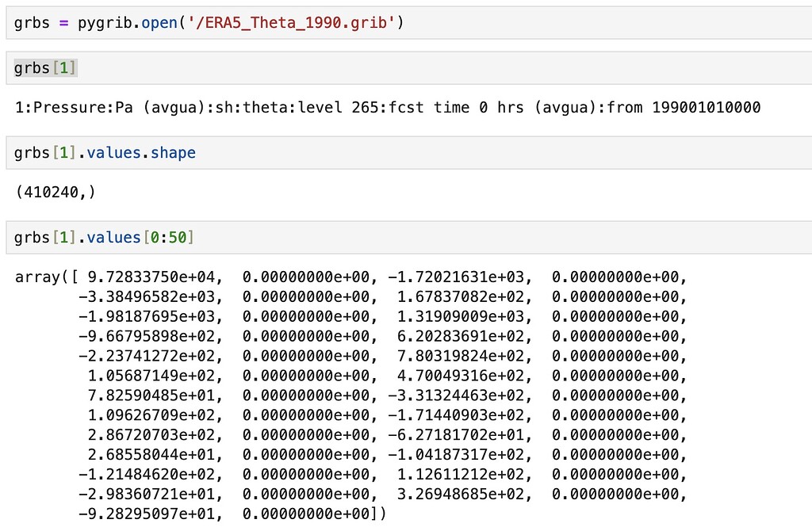Click the purple equals sign in first cell
The height and width of the screenshot is (531, 812).
pos(63,22)
